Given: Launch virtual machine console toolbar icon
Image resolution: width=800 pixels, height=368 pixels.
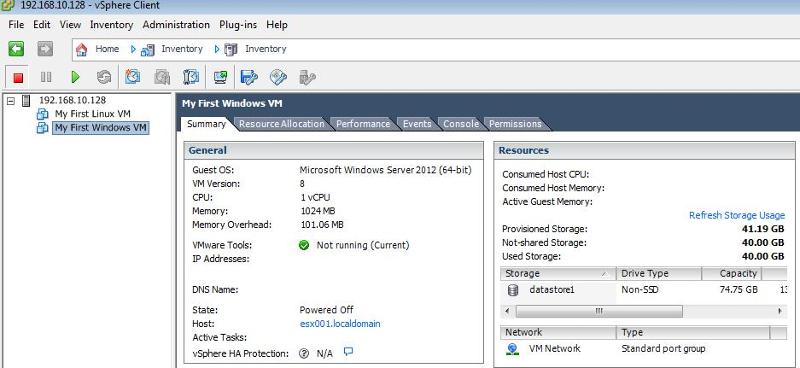Looking at the screenshot, I should pos(220,77).
